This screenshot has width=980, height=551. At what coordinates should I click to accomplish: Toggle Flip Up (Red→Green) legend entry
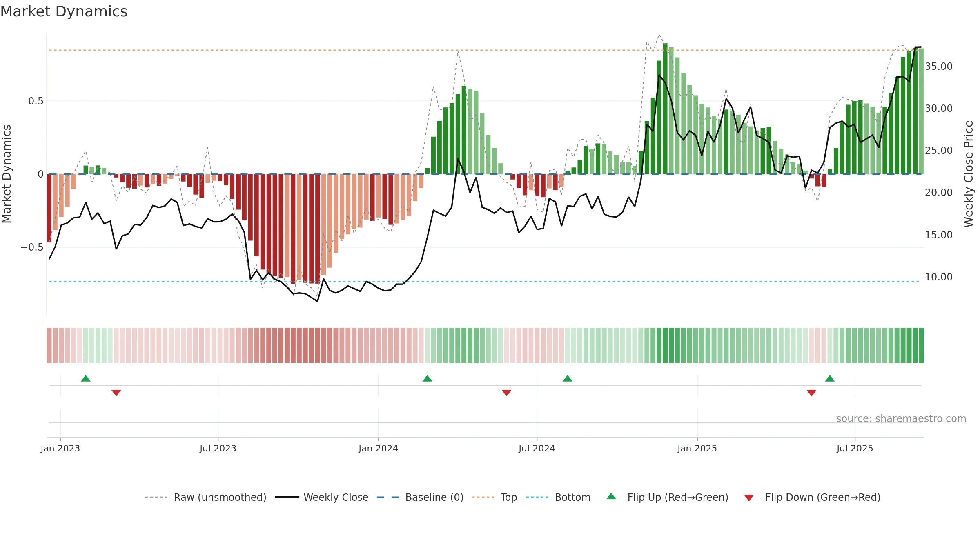(x=667, y=497)
